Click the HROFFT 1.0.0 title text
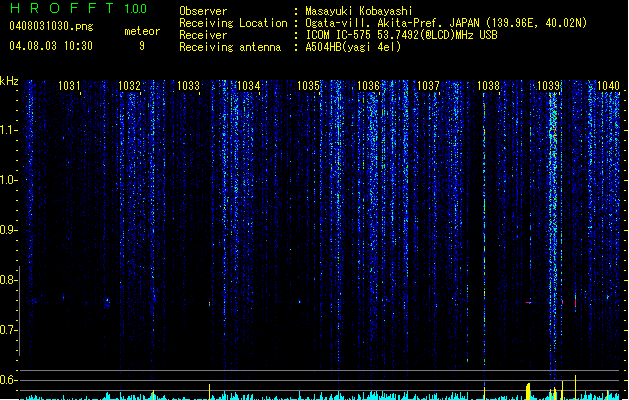The image size is (629, 400). (78, 8)
